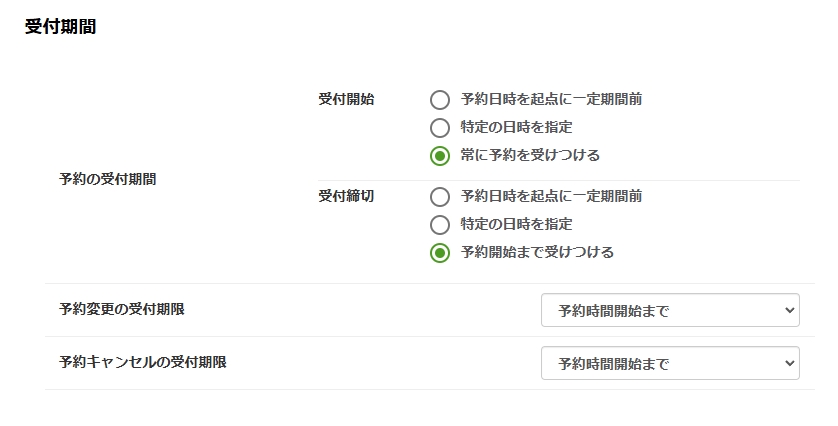
Task: Select the 常に予約を受けつける radio button
Action: point(440,156)
